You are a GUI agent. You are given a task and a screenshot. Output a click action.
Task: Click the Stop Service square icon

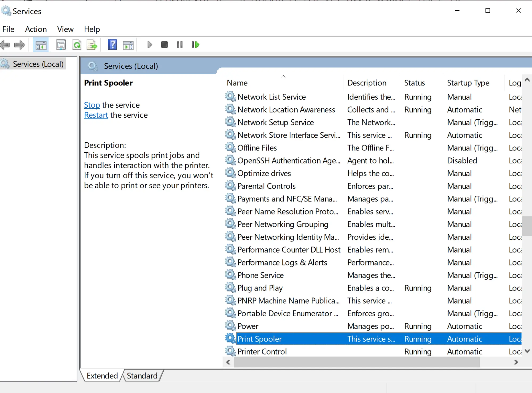coord(164,45)
